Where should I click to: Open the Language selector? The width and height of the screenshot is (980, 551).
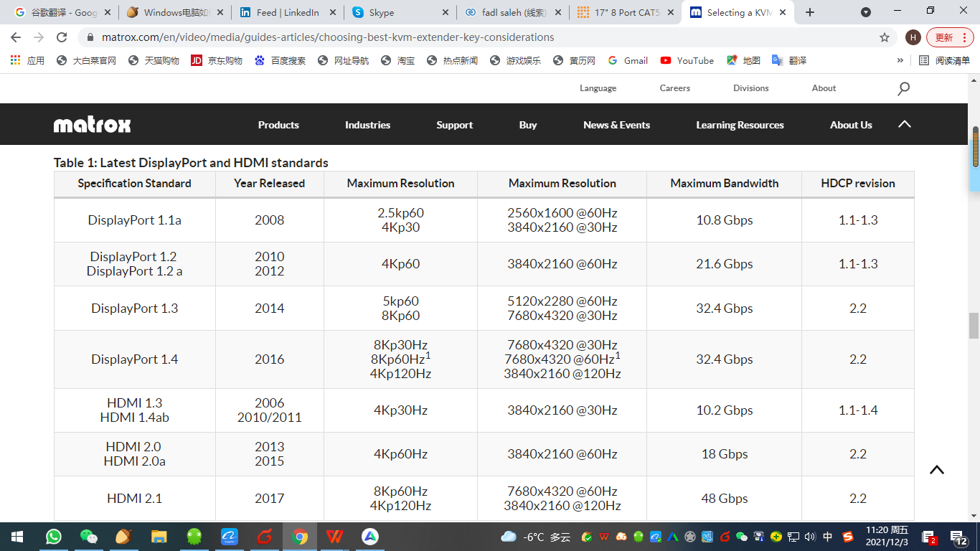coord(598,88)
